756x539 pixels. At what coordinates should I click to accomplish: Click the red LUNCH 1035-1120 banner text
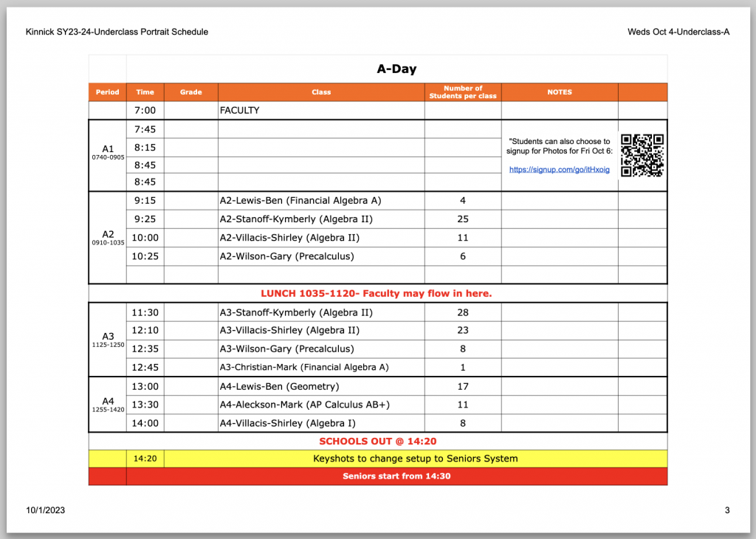(x=377, y=294)
